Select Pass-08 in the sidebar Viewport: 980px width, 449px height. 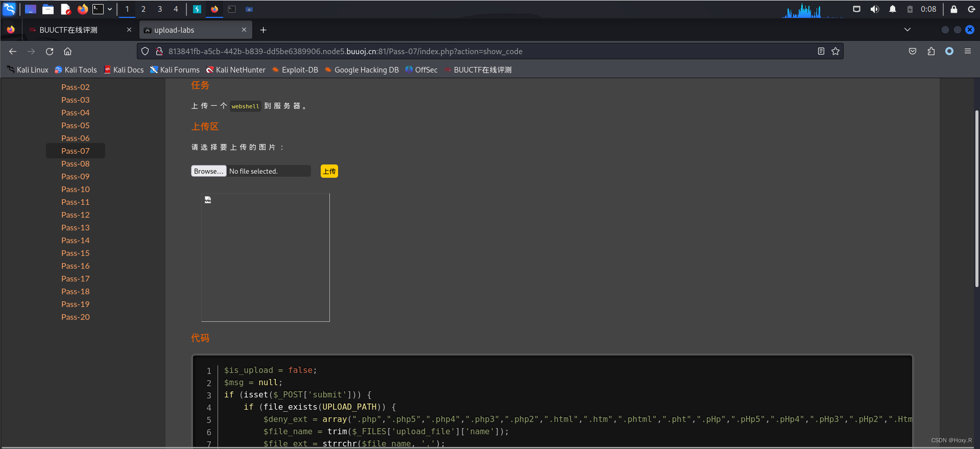click(x=76, y=164)
